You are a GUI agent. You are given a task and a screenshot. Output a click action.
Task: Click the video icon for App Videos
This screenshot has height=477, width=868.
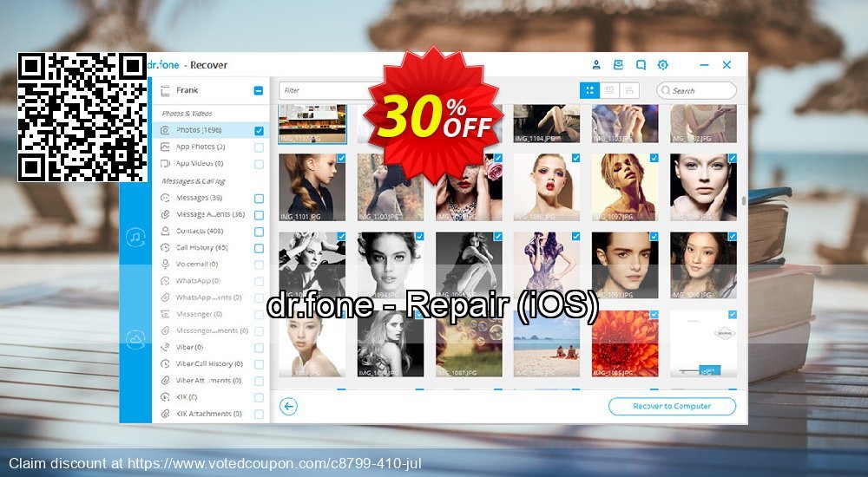pyautogui.click(x=165, y=163)
